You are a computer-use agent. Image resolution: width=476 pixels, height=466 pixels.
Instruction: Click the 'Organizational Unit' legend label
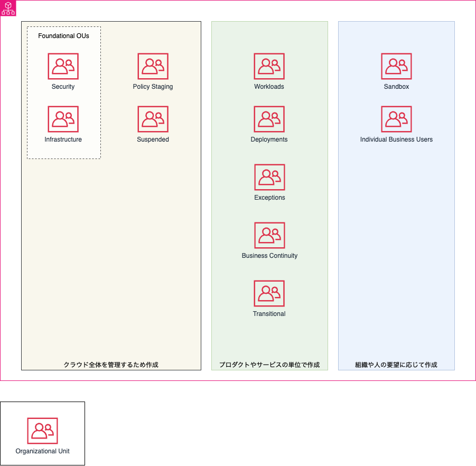pos(42,451)
